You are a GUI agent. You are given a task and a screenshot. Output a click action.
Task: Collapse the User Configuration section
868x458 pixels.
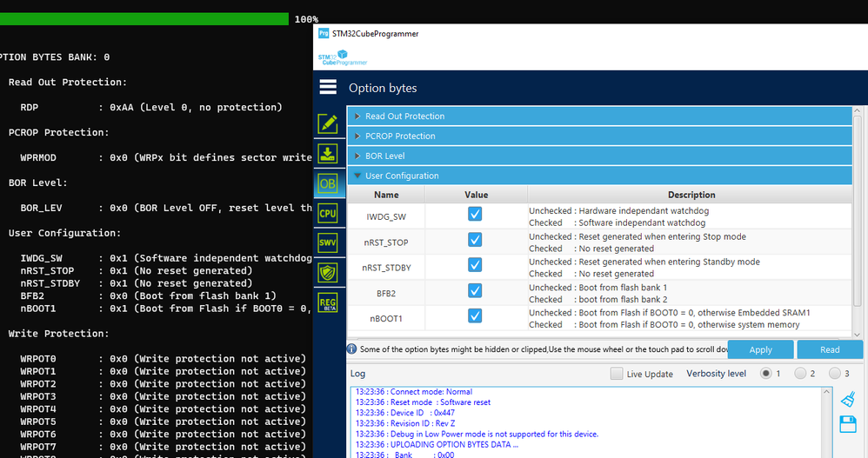[599, 176]
